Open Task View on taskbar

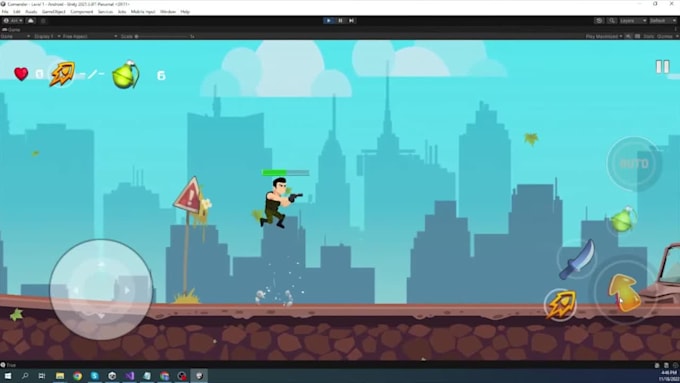42,376
